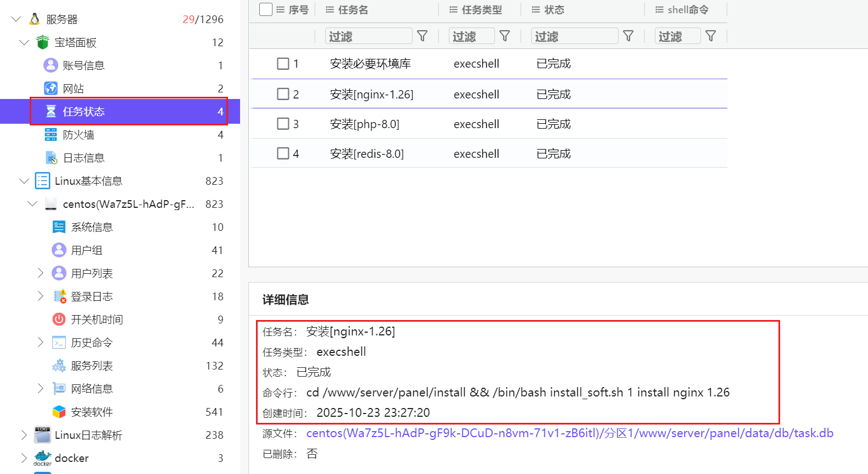868x474 pixels.
Task: Open the 网站 globe icon
Action: tap(51, 89)
